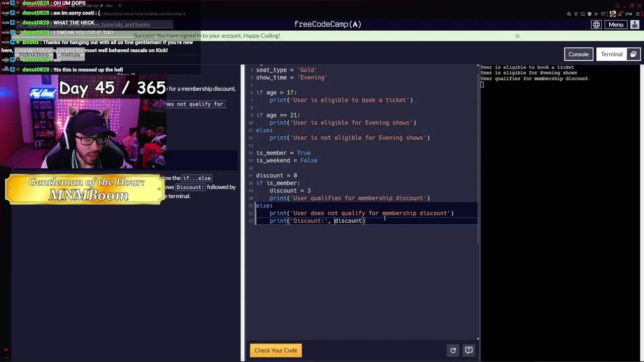This screenshot has width=644, height=362.
Task: Click Check Your Code button
Action: [276, 350]
